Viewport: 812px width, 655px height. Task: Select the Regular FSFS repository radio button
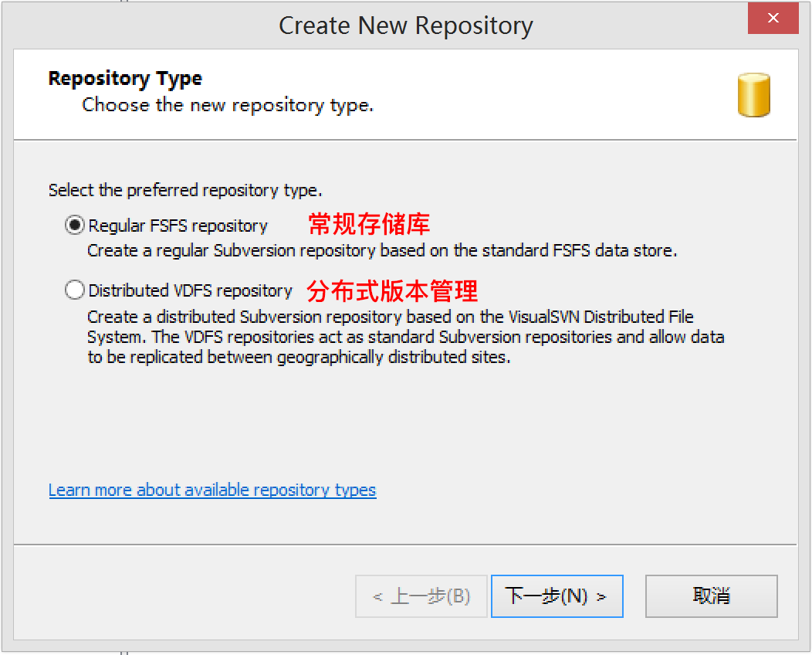point(75,226)
